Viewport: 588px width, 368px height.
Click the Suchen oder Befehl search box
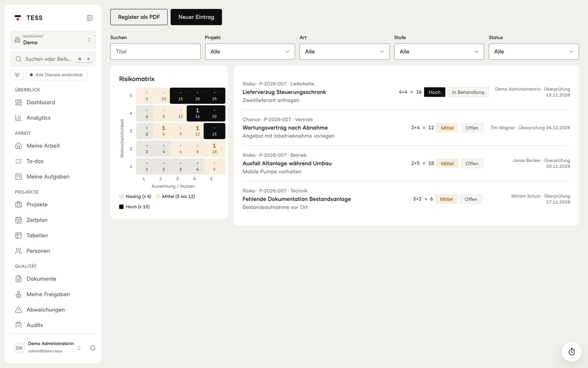point(53,59)
